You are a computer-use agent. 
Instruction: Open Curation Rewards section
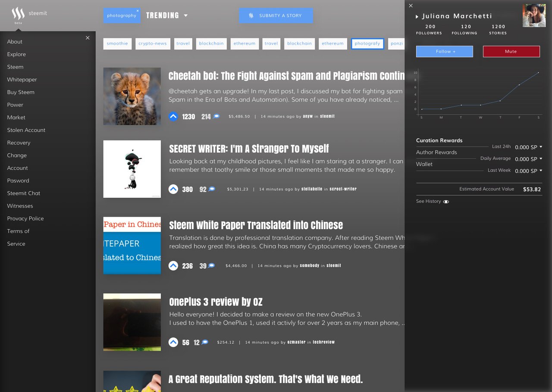coord(439,140)
